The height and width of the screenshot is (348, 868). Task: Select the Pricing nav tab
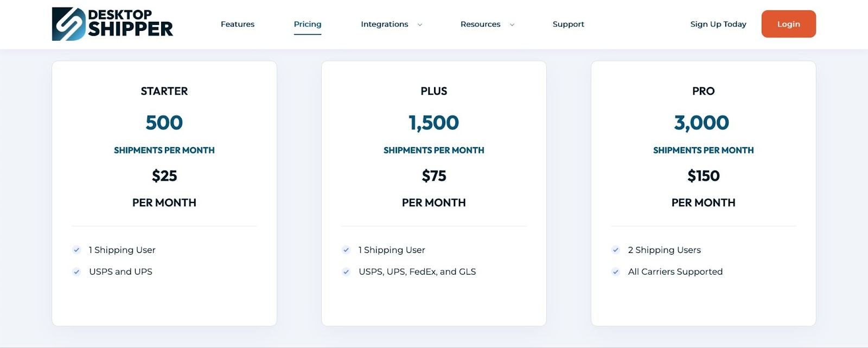pos(308,24)
